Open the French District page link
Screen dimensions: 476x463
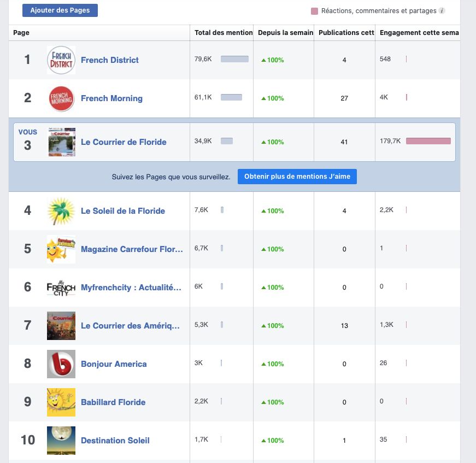coord(110,60)
